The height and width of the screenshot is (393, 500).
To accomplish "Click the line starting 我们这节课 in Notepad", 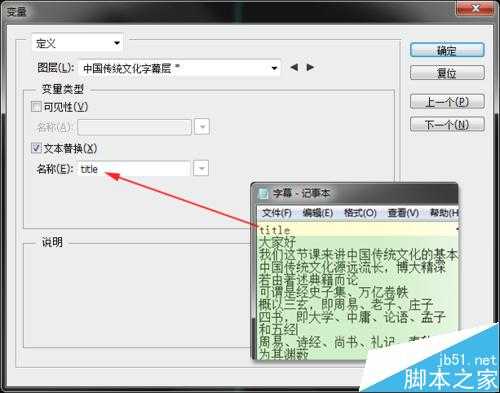I will (x=358, y=255).
